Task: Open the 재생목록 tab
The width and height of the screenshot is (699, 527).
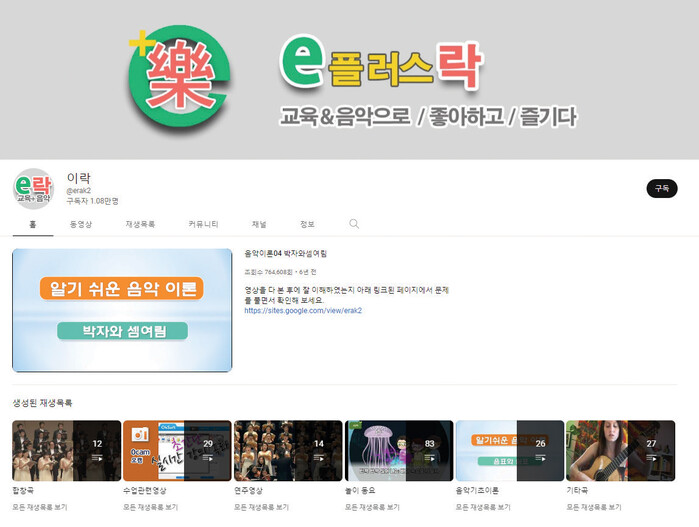Action: tap(140, 224)
